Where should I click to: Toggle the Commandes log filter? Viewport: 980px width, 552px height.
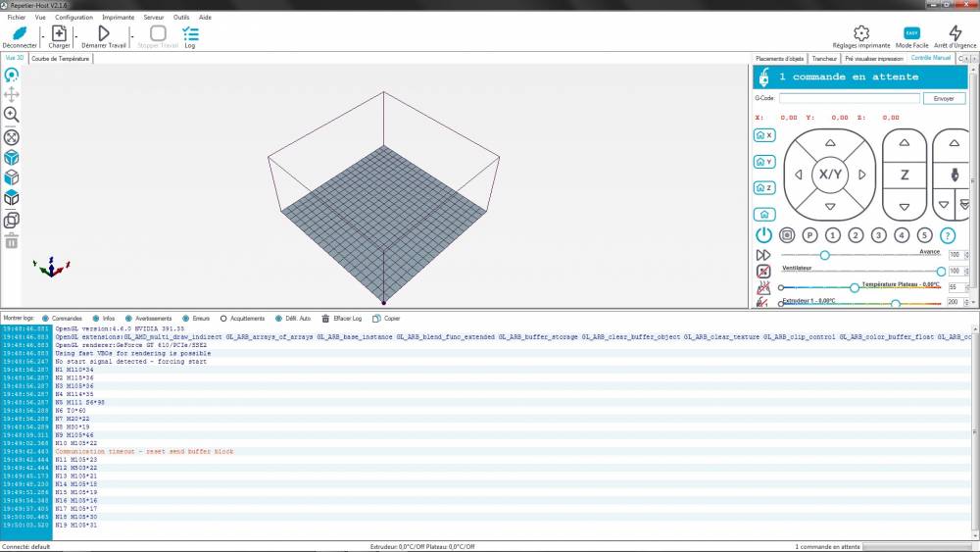pyautogui.click(x=62, y=319)
